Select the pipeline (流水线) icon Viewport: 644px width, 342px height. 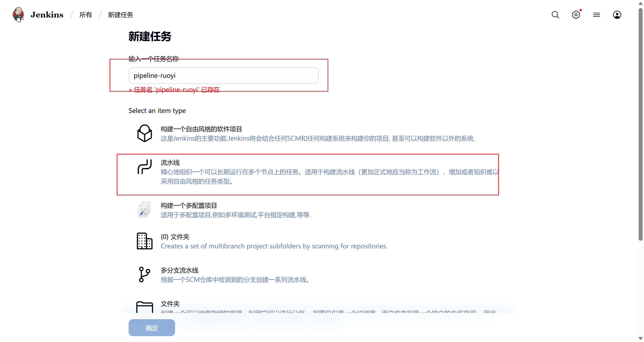tap(144, 167)
